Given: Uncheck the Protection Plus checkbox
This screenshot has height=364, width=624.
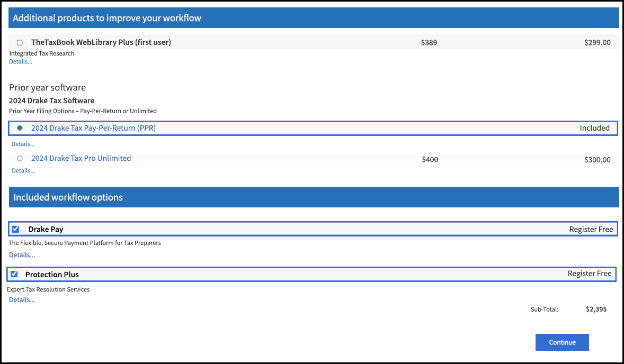Looking at the screenshot, I should point(14,274).
